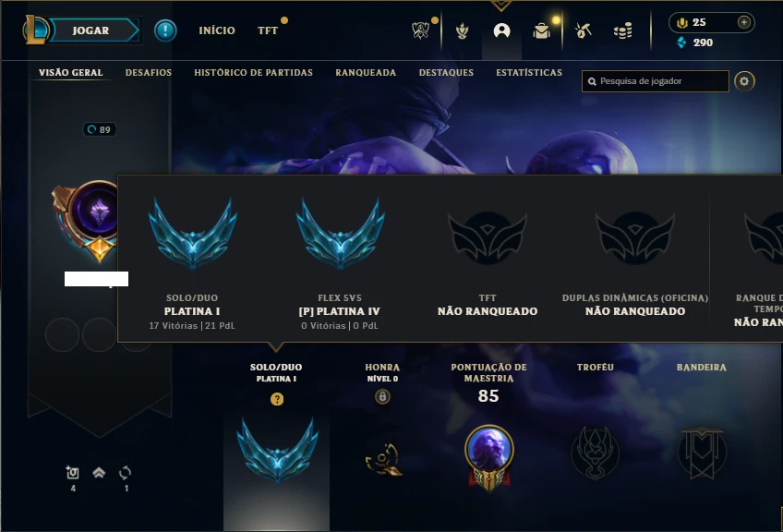The width and height of the screenshot is (783, 532).
Task: Open the TFT companion icon in navbar
Action: 462,31
